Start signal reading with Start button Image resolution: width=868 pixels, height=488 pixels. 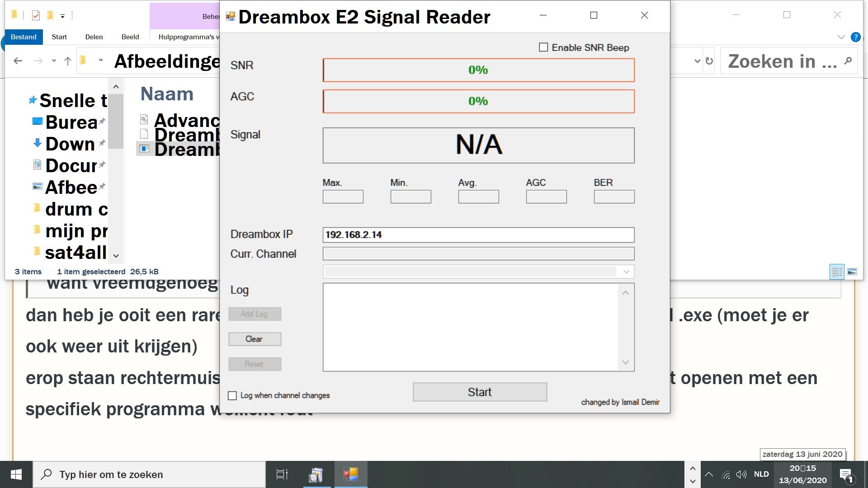pyautogui.click(x=480, y=392)
